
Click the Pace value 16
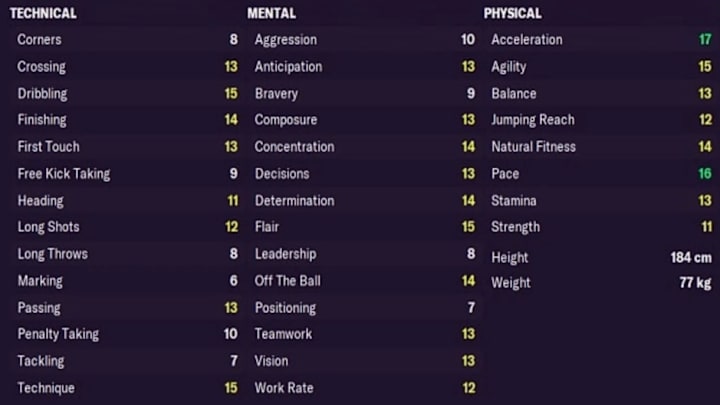pyautogui.click(x=705, y=174)
